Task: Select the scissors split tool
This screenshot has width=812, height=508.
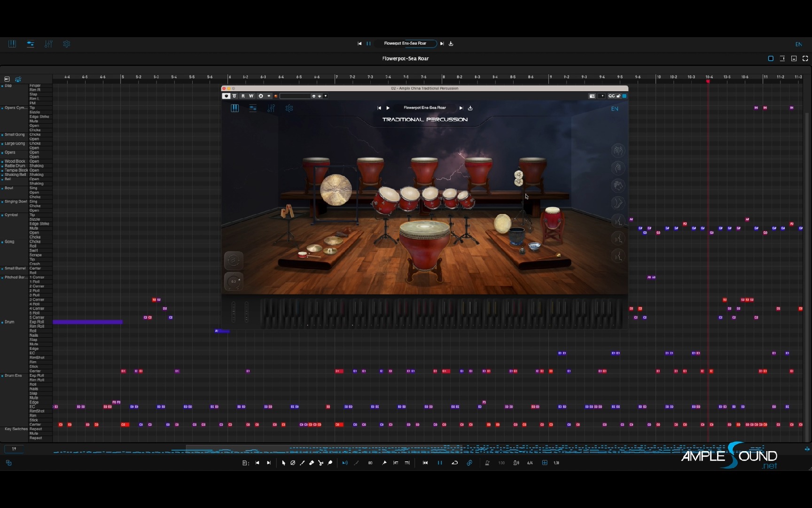Action: pos(321,463)
